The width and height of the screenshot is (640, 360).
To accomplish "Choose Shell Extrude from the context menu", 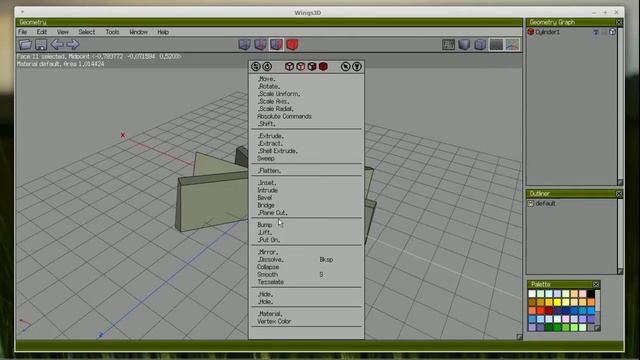I will click(278, 151).
